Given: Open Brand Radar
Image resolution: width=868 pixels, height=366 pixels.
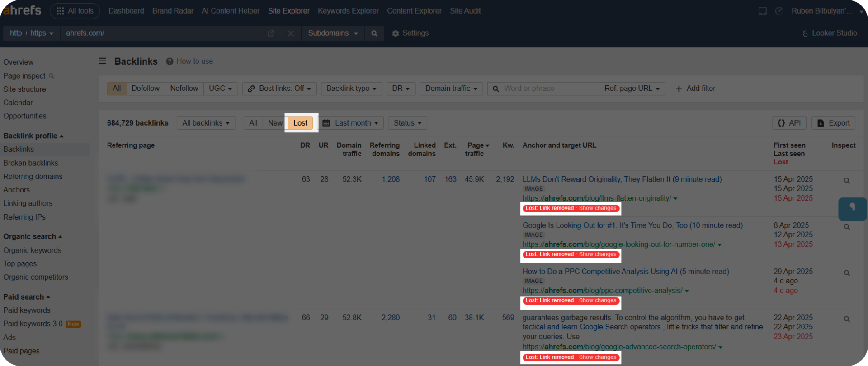Looking at the screenshot, I should tap(173, 11).
